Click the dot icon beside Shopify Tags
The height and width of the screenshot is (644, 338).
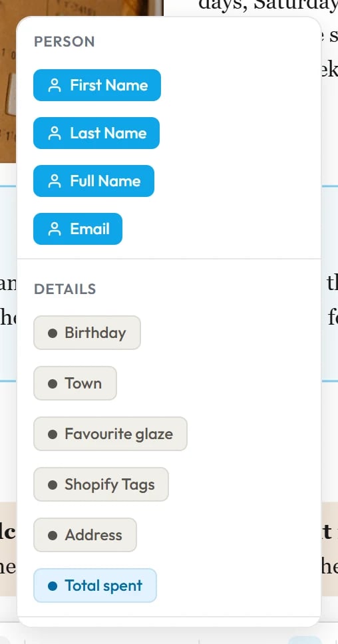click(x=53, y=484)
